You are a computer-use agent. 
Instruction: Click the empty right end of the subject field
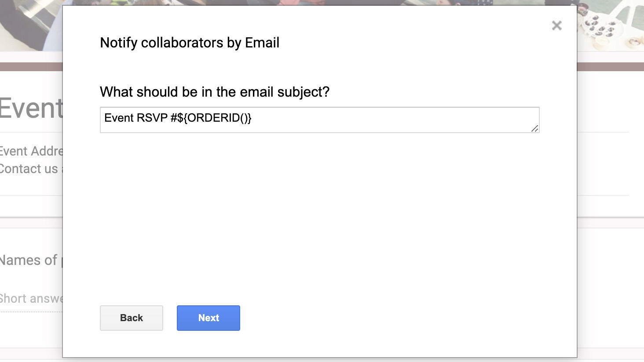[x=440, y=119]
